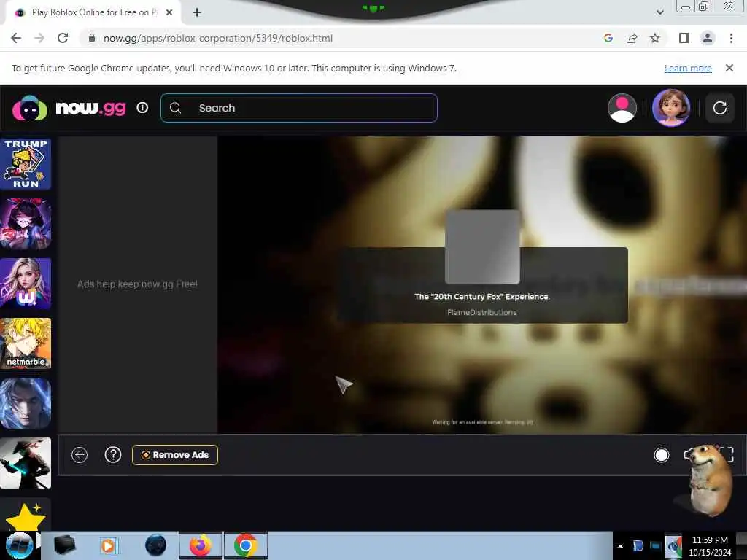Screen dimensions: 747x560
Task: Open the dark globe taskbar icon
Action: 156,545
